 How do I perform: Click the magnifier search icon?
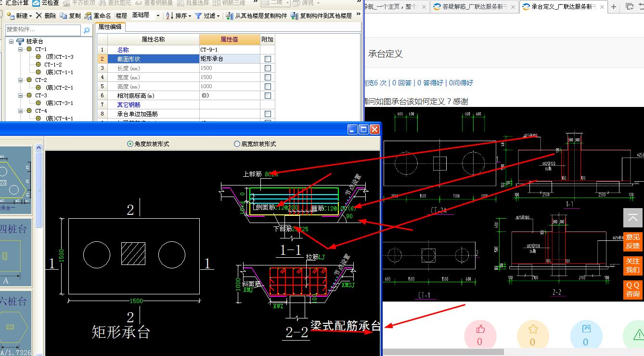[x=87, y=30]
